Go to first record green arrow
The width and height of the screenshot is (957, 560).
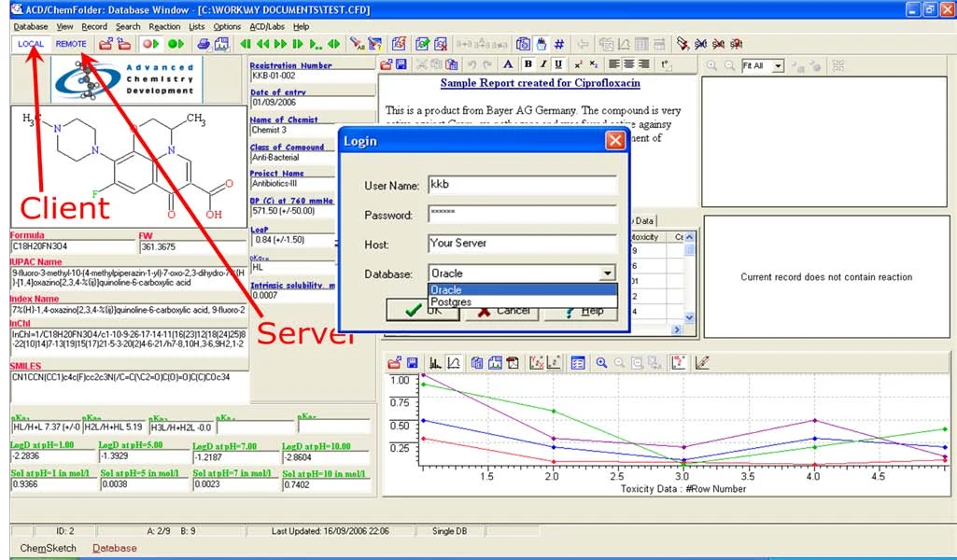click(246, 44)
